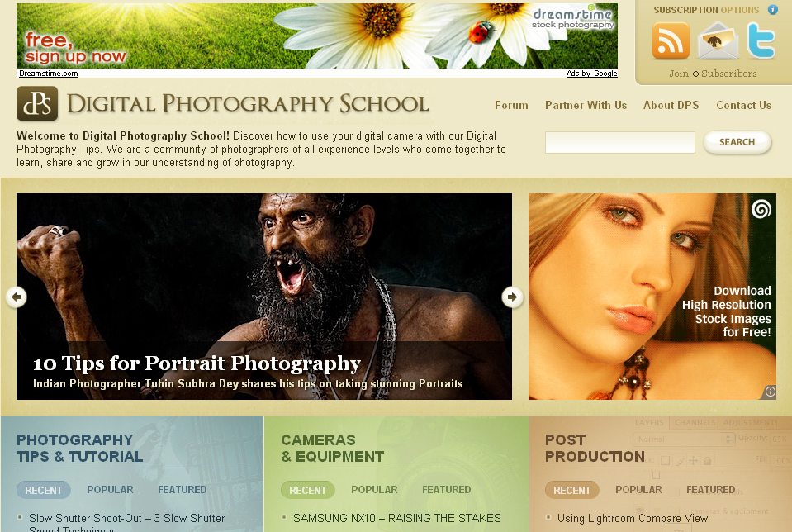
Task: Click the email subscription envelope icon
Action: pos(718,40)
